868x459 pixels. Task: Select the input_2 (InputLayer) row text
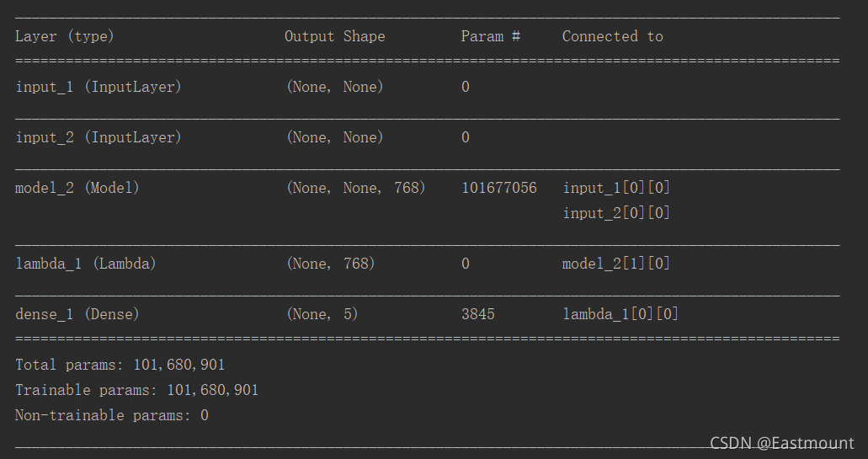(98, 137)
